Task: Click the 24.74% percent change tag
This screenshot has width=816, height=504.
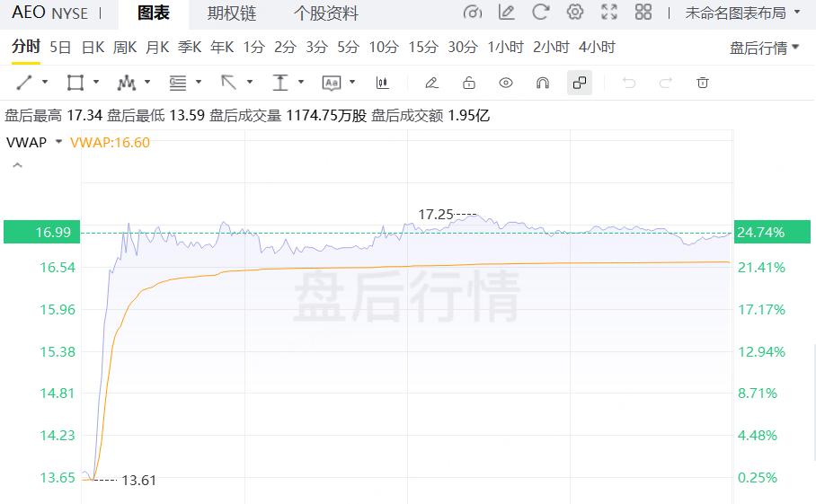Action: tap(772, 232)
